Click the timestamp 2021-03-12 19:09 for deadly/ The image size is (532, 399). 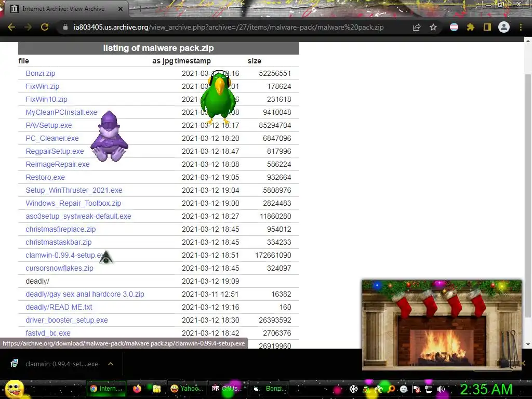click(x=210, y=281)
